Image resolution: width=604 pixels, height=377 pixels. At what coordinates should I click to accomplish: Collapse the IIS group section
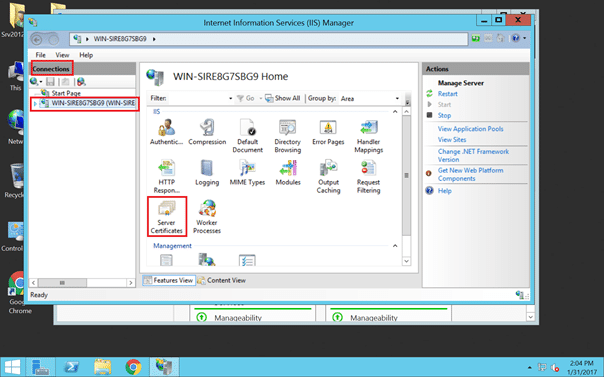coord(395,112)
